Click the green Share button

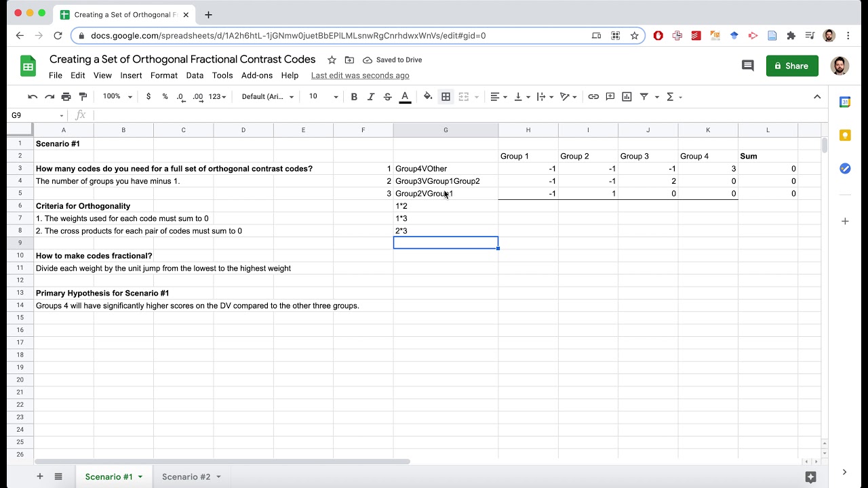click(x=792, y=66)
